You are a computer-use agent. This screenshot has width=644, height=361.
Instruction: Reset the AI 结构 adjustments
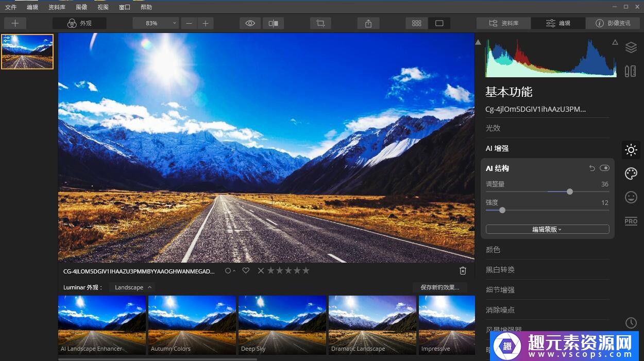tap(592, 168)
